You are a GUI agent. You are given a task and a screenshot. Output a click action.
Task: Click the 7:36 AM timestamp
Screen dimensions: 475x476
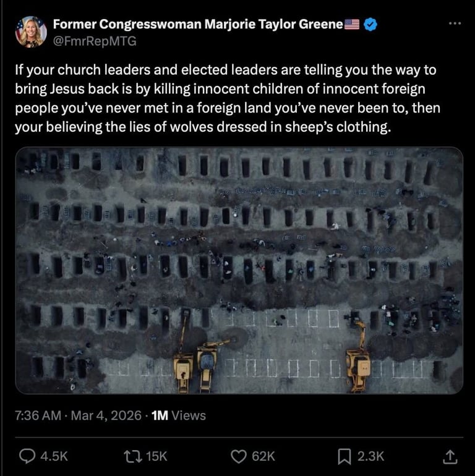click(38, 415)
